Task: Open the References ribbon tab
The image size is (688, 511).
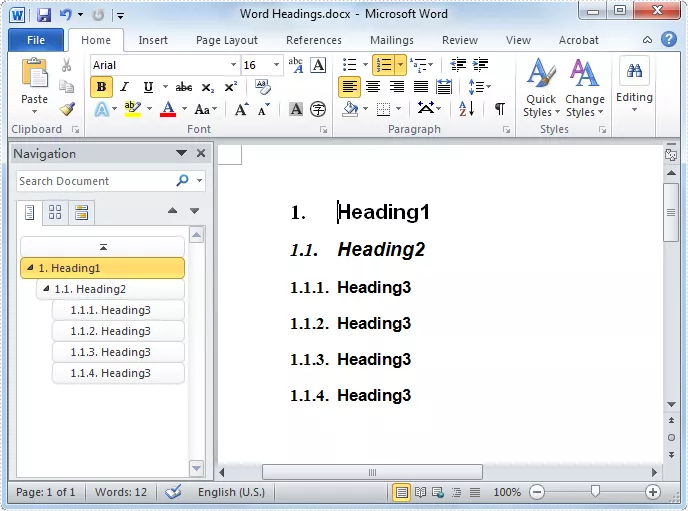Action: click(x=314, y=40)
